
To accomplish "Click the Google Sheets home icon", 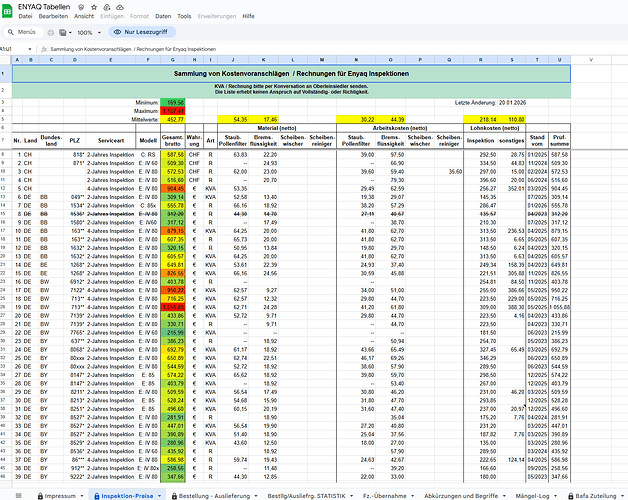I will coord(9,10).
